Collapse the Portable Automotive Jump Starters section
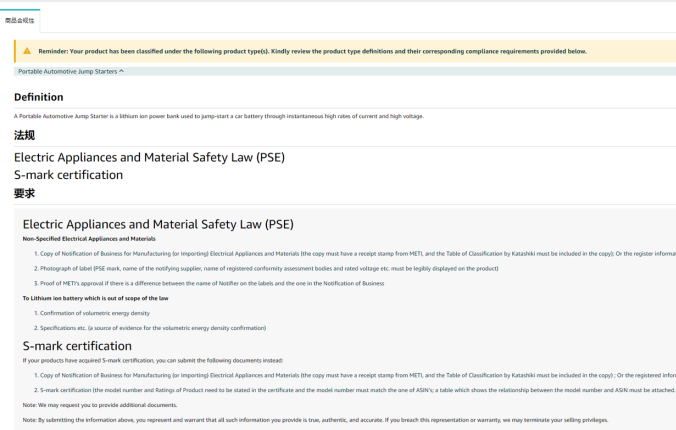Screen dimensions: 676x430 pos(345,71)
